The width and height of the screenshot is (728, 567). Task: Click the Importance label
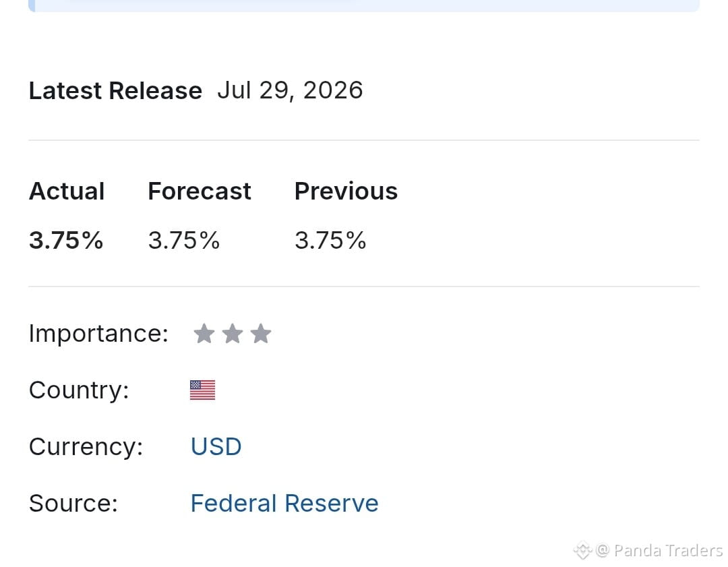tap(98, 334)
